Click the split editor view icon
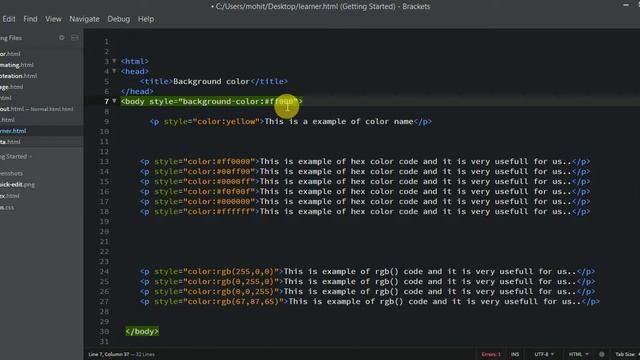Viewport: 640px width, 360px height. pos(75,38)
